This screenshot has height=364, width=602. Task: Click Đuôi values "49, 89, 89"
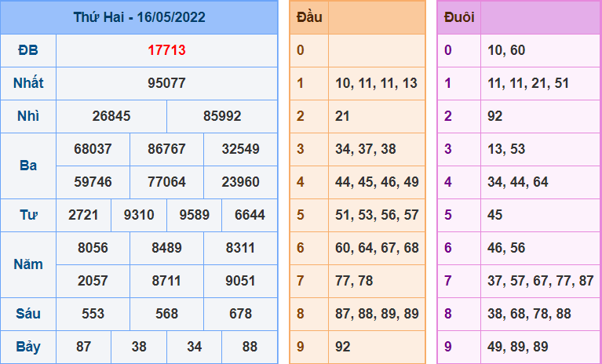(518, 347)
